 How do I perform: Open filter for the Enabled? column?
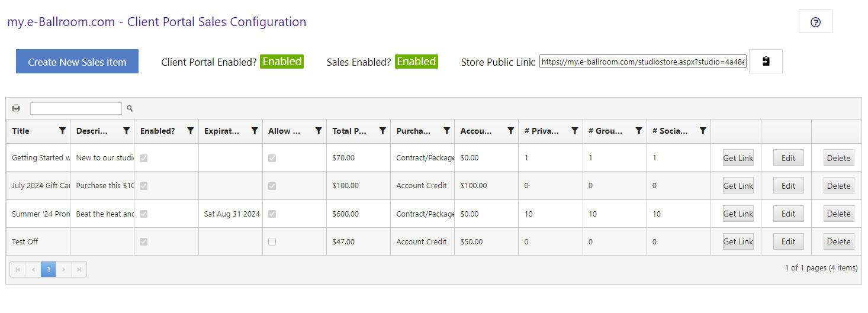(190, 131)
